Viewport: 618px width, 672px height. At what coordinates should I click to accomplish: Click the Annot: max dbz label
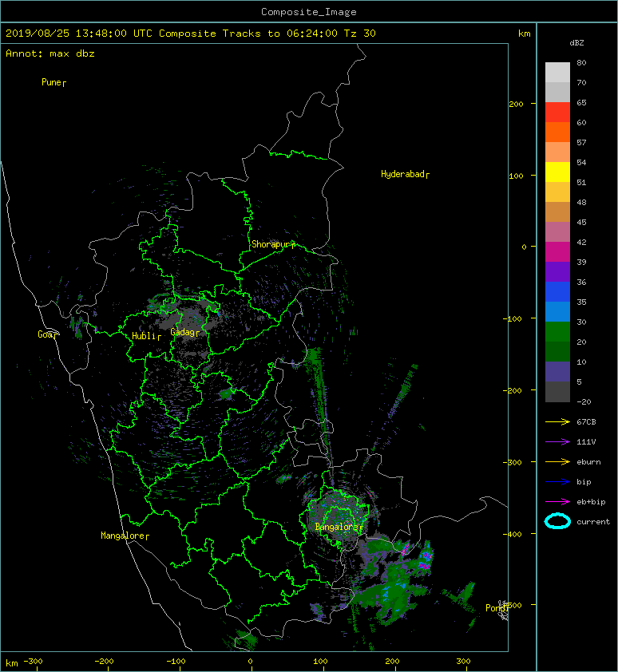(x=50, y=53)
